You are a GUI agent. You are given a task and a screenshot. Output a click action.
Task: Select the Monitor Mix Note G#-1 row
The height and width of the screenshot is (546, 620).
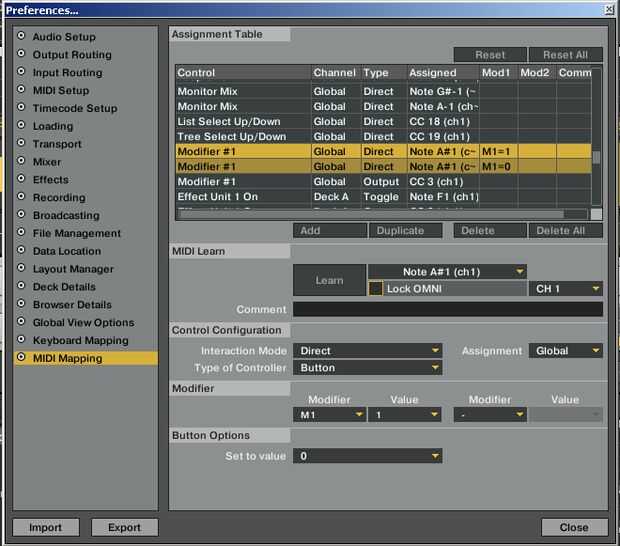click(384, 91)
